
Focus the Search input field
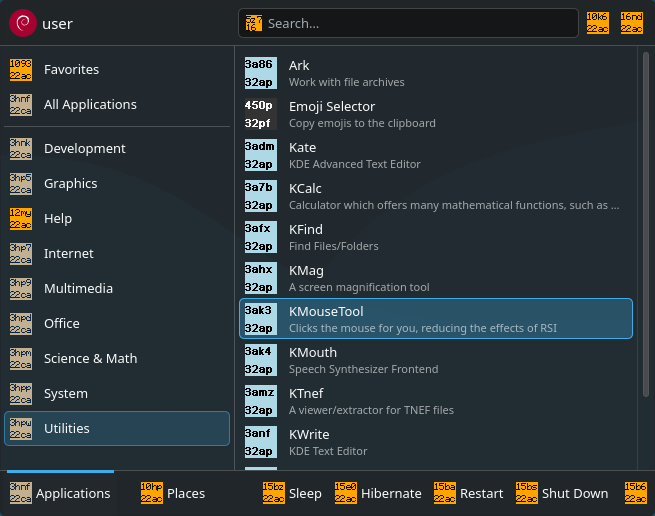click(408, 23)
